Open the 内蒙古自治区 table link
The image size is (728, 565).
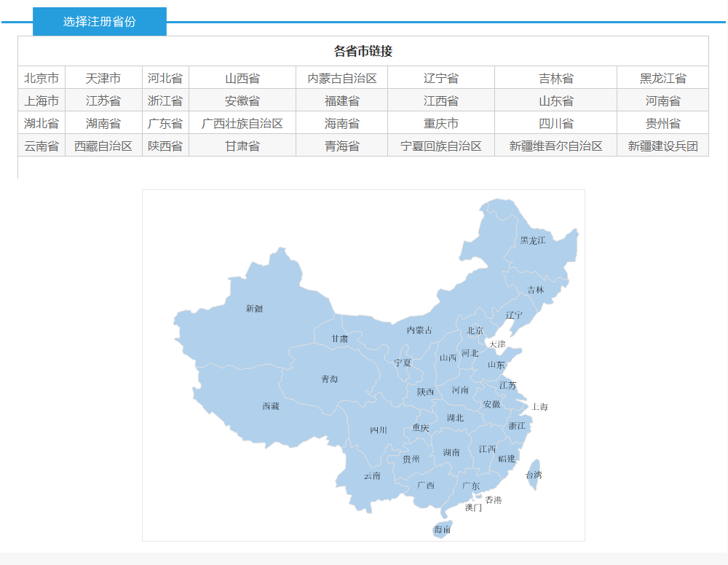[342, 79]
